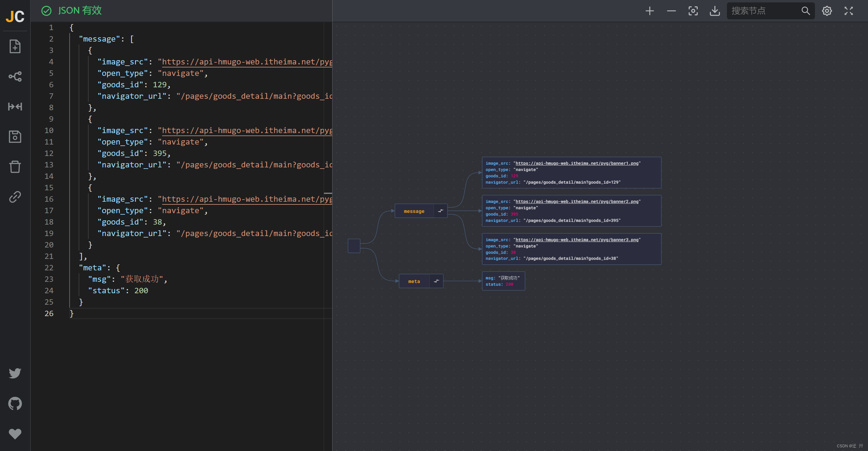The height and width of the screenshot is (451, 868).
Task: Click image_src URL on editor line 10
Action: click(247, 130)
